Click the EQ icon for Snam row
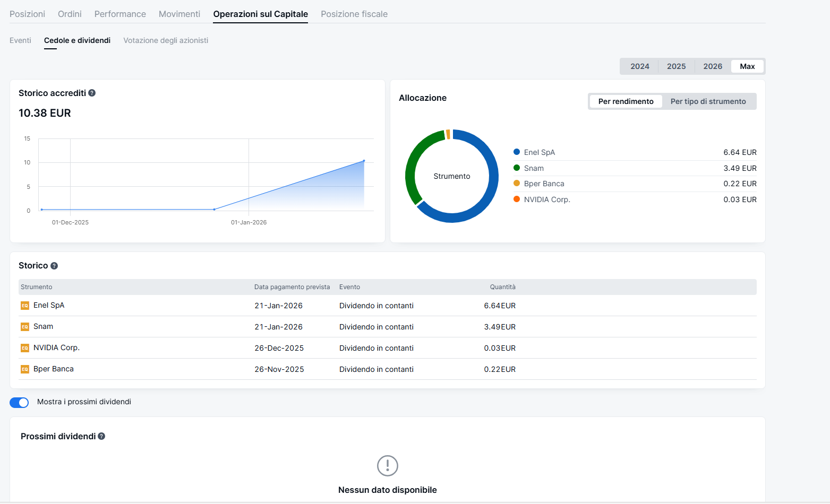 [24, 327]
